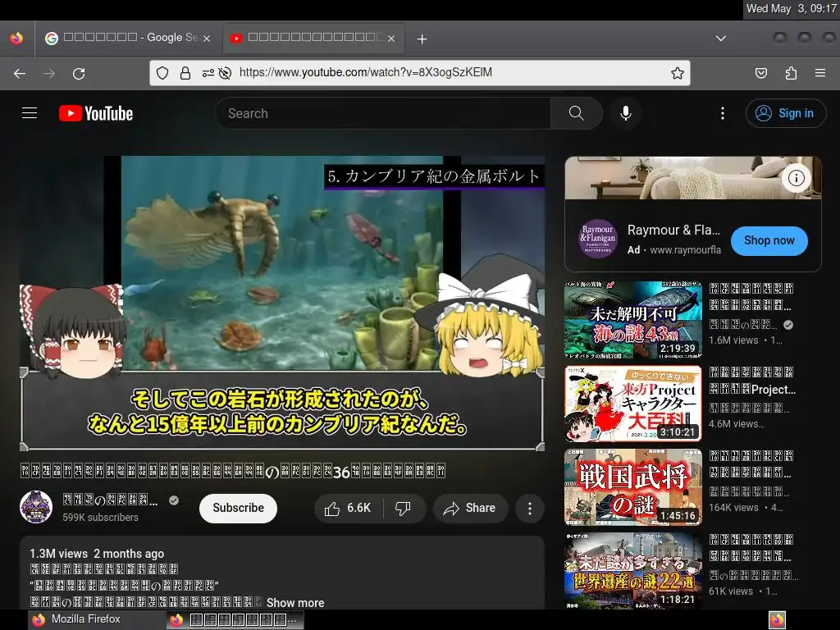Open the ad info icon
Screen dimensions: 840x630
796,178
